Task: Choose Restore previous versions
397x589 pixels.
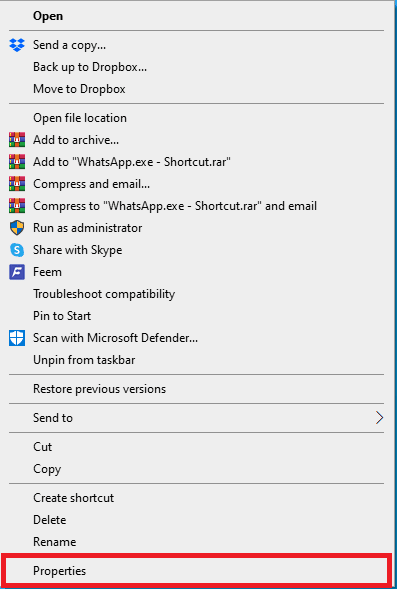Action: click(x=196, y=389)
